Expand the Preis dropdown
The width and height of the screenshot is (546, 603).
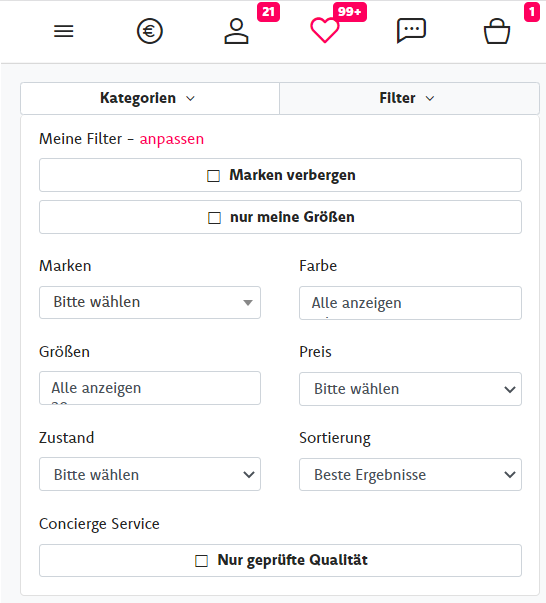pyautogui.click(x=410, y=389)
